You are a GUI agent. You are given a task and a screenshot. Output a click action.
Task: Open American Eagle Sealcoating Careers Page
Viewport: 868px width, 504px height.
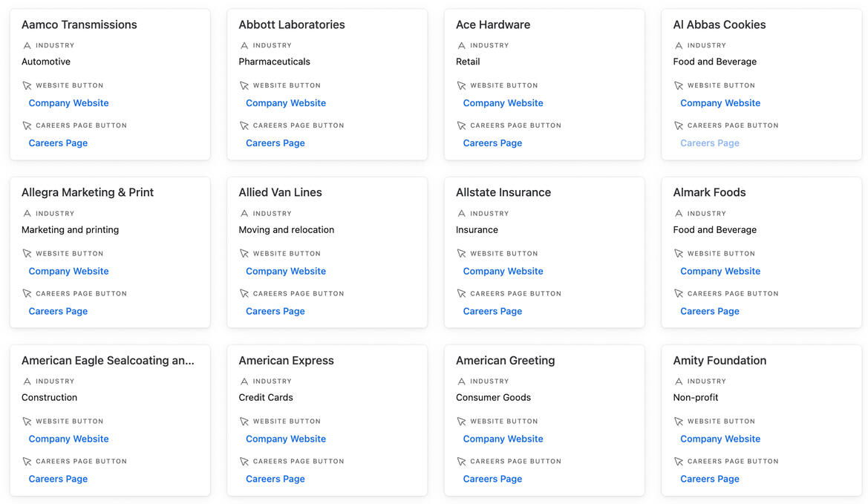point(58,479)
